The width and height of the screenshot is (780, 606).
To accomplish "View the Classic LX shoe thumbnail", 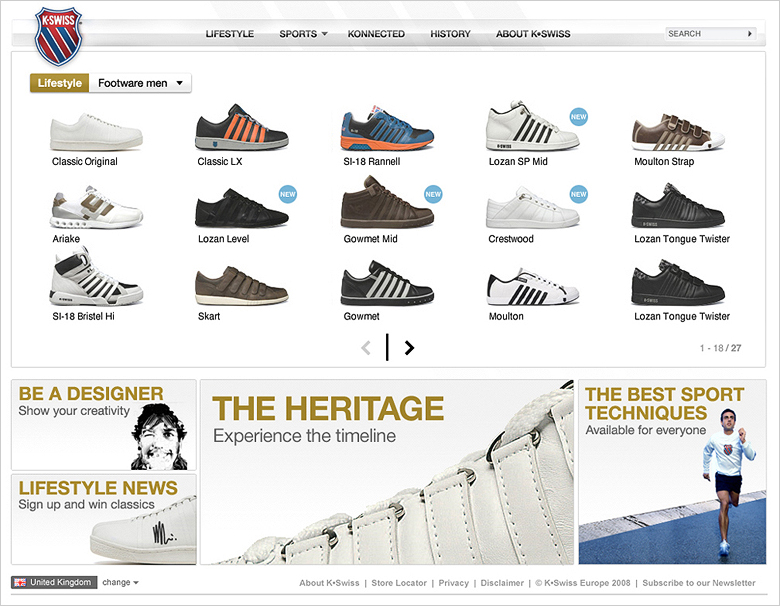I will tap(241, 127).
